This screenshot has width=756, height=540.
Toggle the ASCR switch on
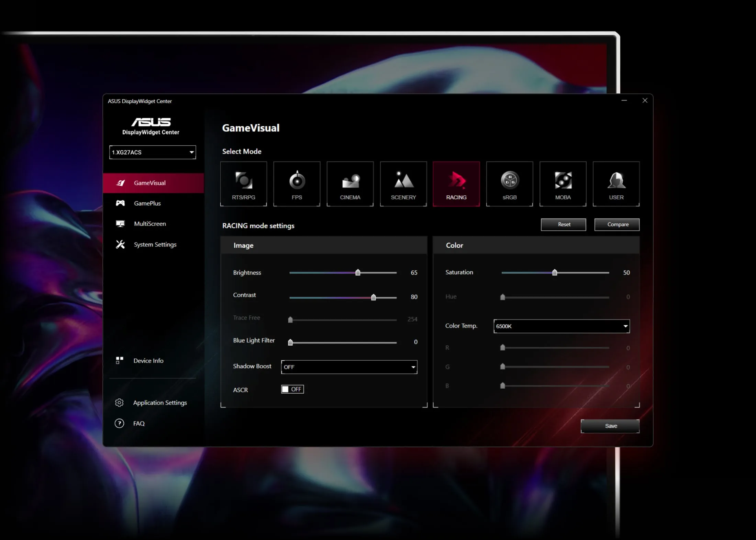click(x=292, y=389)
